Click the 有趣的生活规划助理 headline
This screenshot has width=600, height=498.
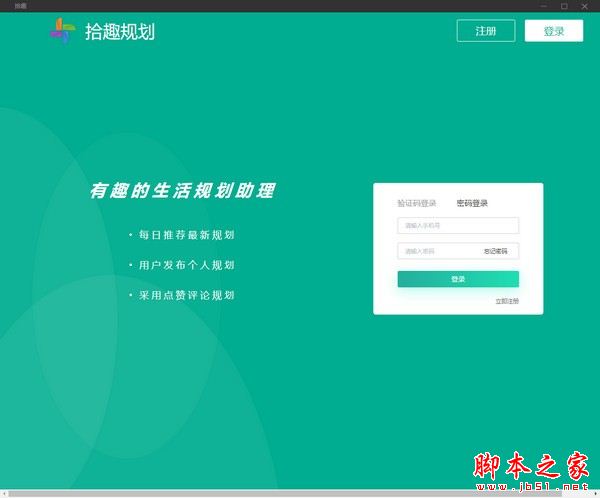coord(182,191)
